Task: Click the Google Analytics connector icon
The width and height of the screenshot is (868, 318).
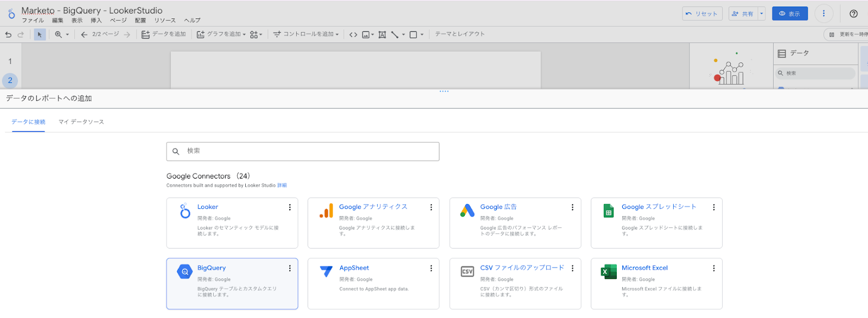Action: [x=326, y=211]
